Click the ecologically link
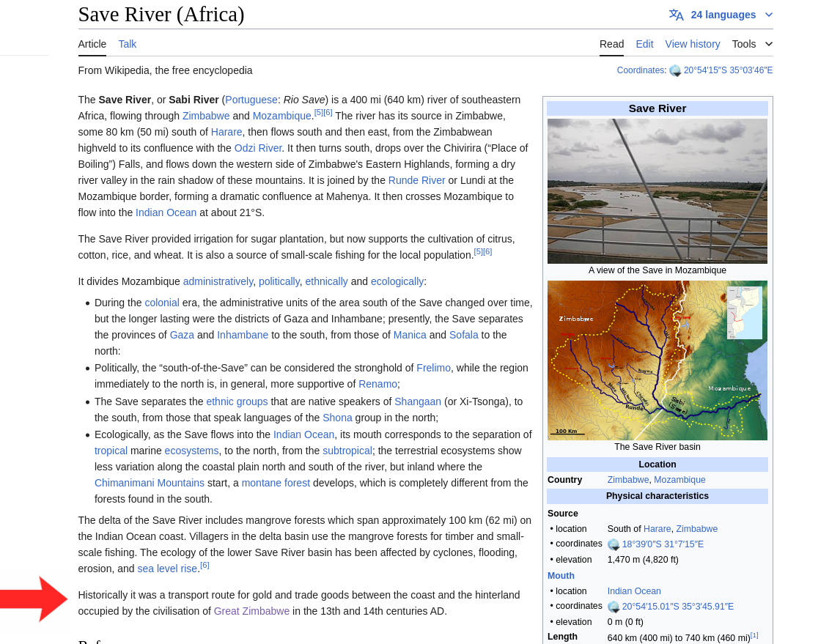The height and width of the screenshot is (644, 840). pos(397,281)
